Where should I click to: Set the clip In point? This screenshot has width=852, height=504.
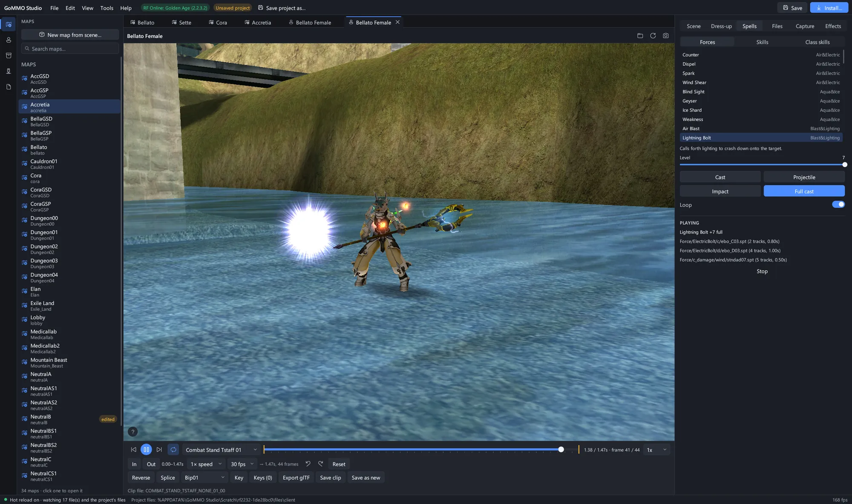click(x=134, y=464)
